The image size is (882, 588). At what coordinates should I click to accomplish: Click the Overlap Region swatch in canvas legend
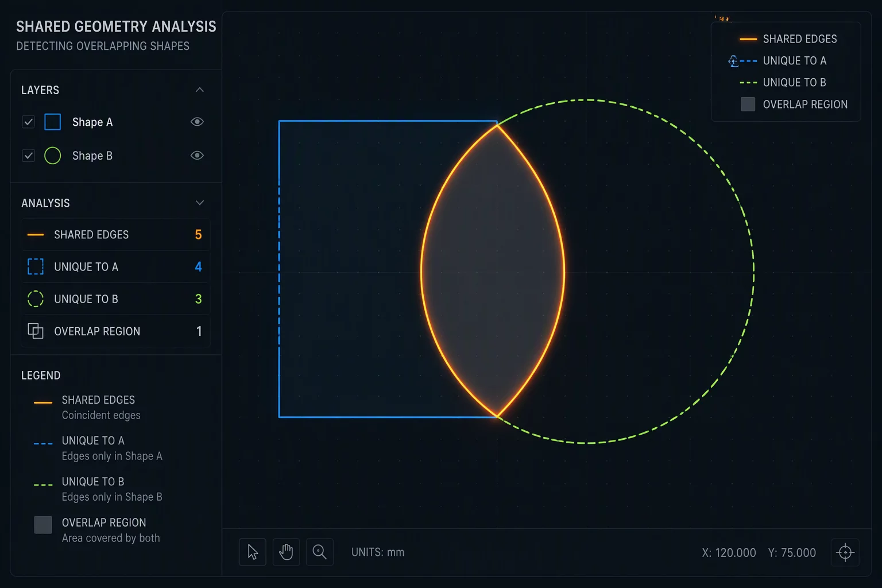tap(748, 104)
